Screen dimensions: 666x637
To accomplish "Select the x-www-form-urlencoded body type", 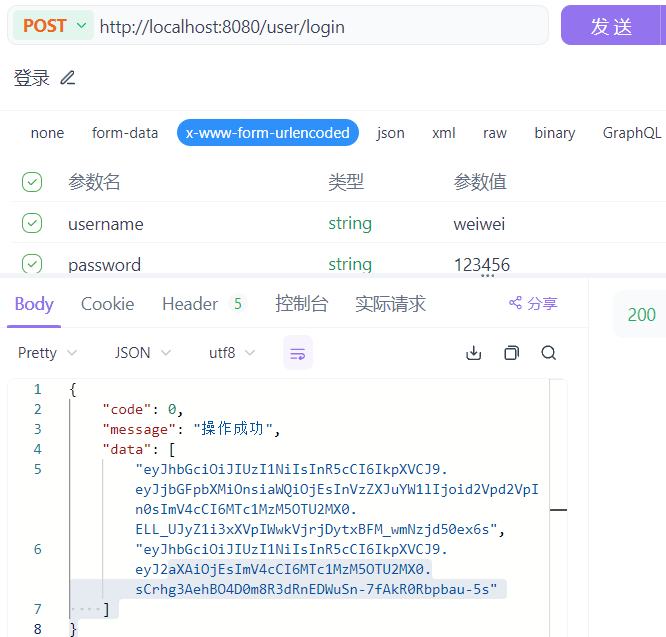I will [x=268, y=133].
